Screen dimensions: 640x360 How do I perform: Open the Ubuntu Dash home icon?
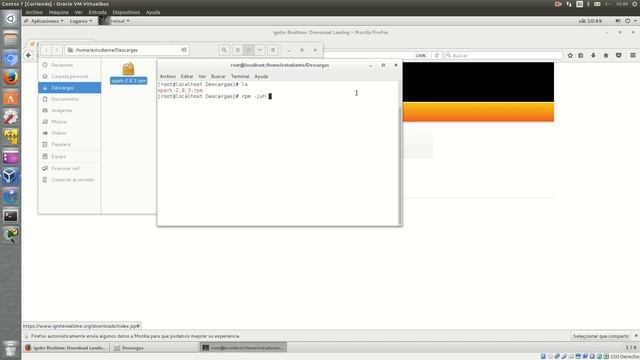tap(11, 19)
